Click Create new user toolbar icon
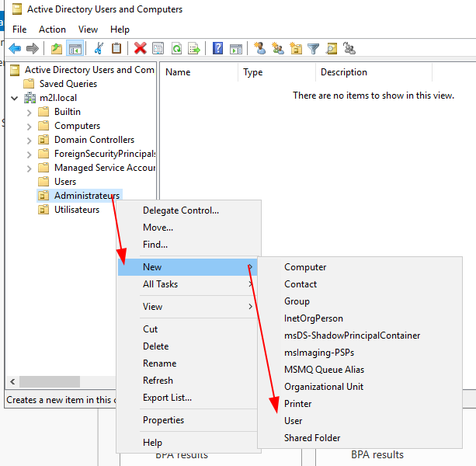Viewport: 476px width, 466px height. (260, 48)
